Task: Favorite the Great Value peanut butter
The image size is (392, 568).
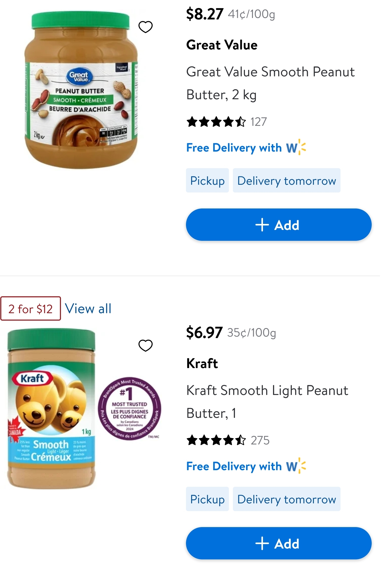Action: coord(145,27)
